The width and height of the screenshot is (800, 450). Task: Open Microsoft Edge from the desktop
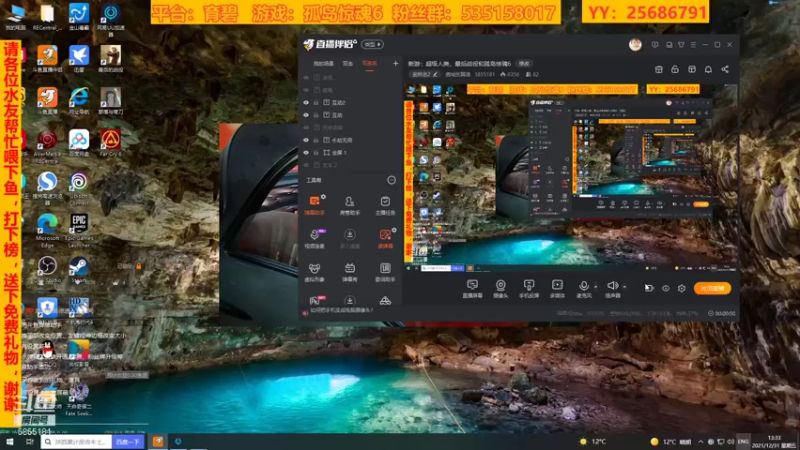click(x=47, y=231)
